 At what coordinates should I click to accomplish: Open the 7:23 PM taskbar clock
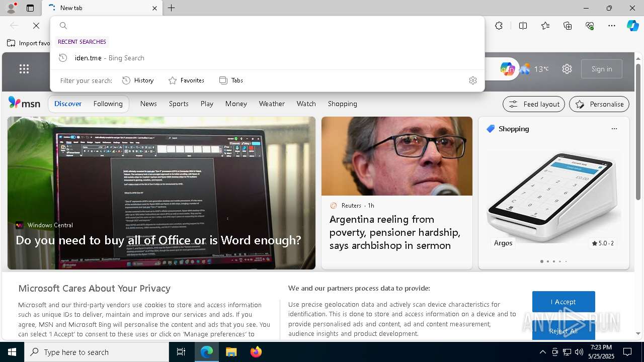[601, 352]
